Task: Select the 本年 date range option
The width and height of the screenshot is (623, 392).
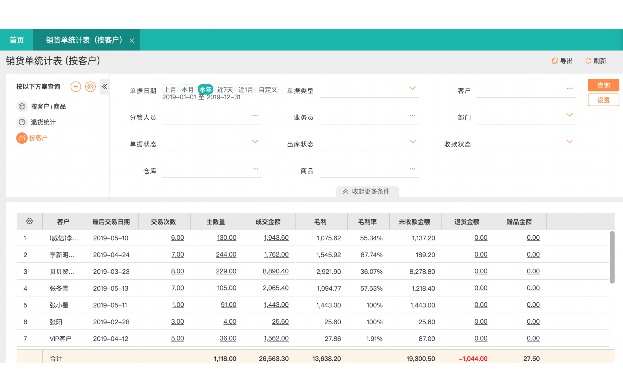Action: 205,89
